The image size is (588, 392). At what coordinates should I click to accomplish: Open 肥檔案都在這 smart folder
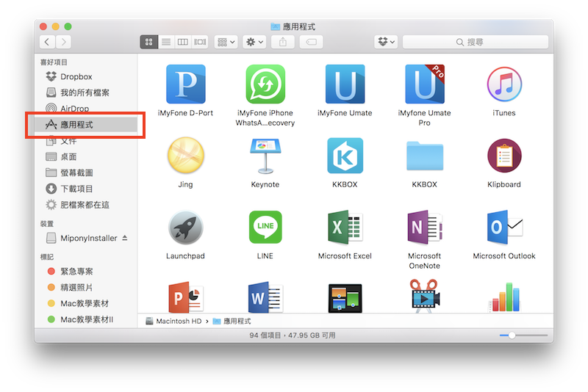pyautogui.click(x=86, y=205)
